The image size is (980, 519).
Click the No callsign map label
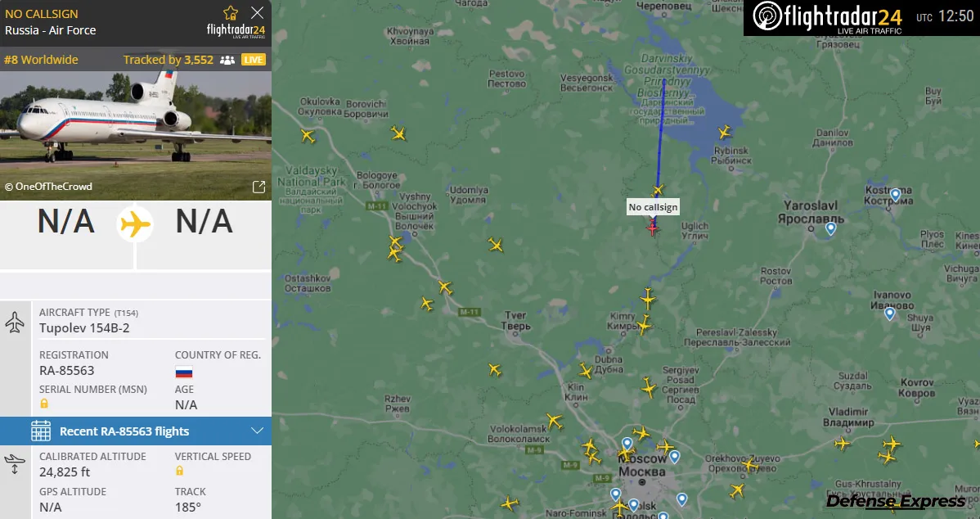(x=653, y=207)
